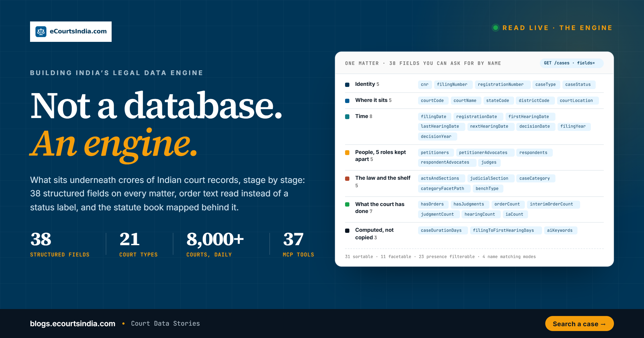The height and width of the screenshot is (338, 644).
Task: Click the eCourtsIndia scales logo icon
Action: [x=41, y=32]
